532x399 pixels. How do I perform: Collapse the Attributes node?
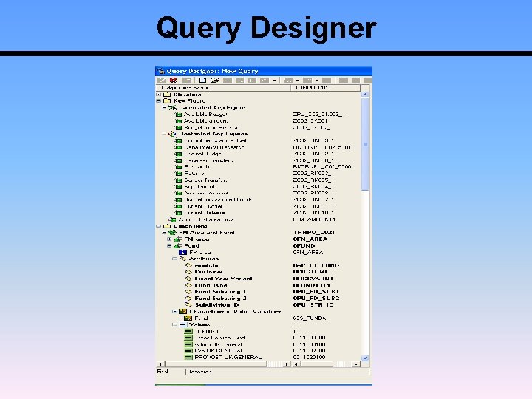click(x=174, y=259)
